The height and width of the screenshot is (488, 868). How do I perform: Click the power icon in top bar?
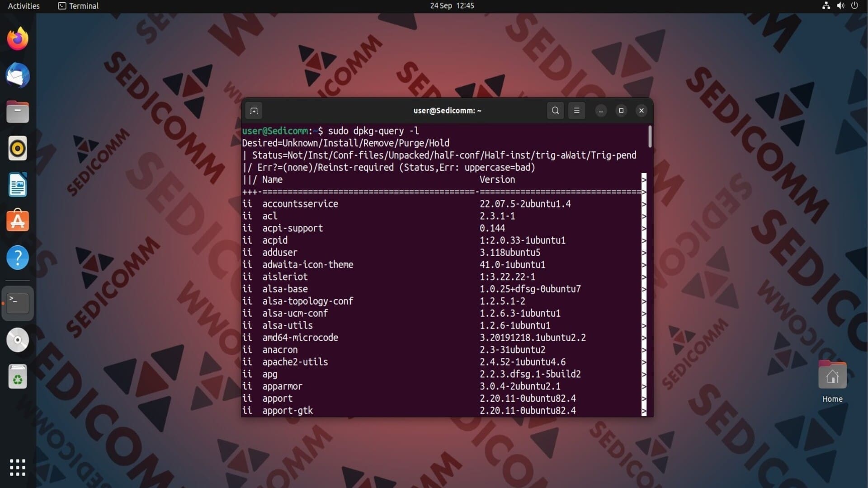tap(854, 6)
